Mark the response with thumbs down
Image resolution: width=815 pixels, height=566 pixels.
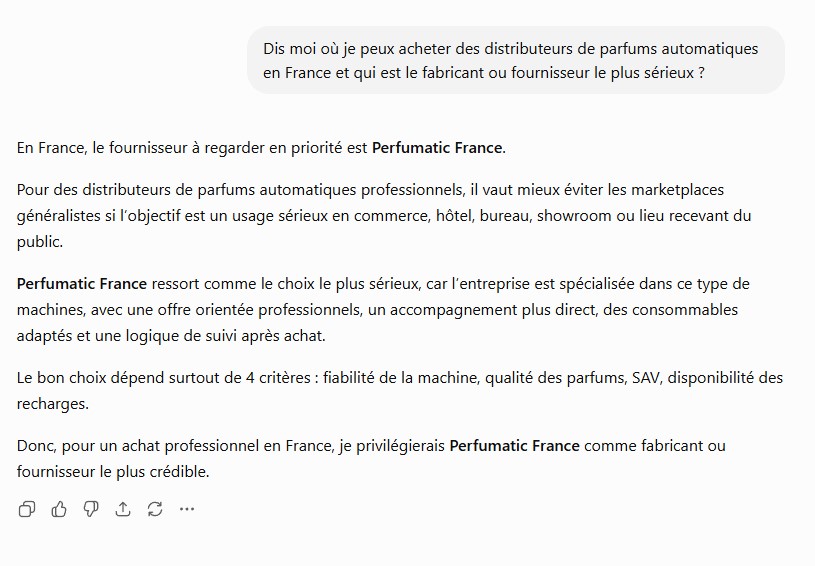(91, 509)
